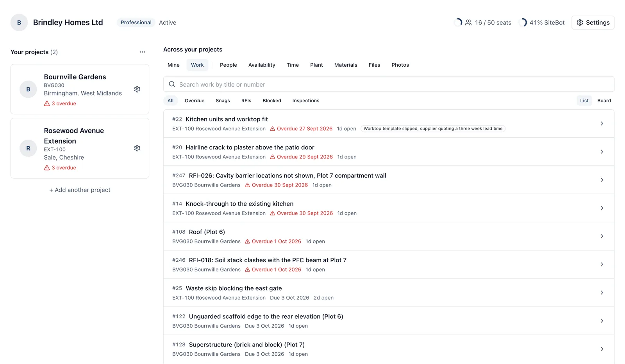This screenshot has height=364, width=625.
Task: Click the seats usage progress ring
Action: click(458, 23)
